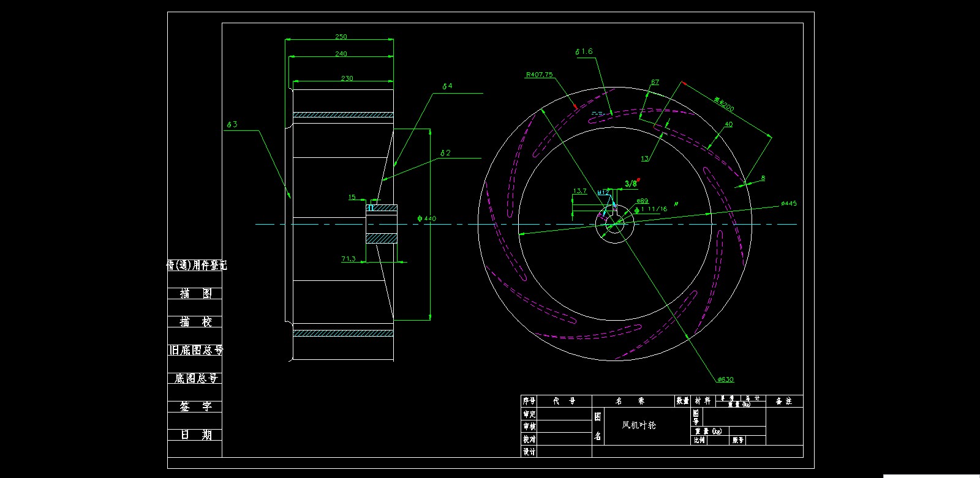The image size is (980, 478).
Task: Click the φ630 diameter label
Action: click(x=725, y=379)
